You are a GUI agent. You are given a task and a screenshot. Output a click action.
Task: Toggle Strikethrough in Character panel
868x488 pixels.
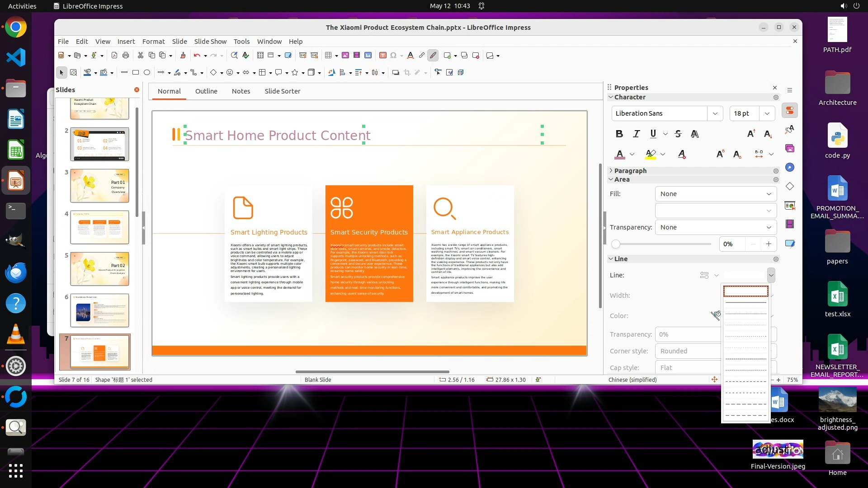click(678, 134)
